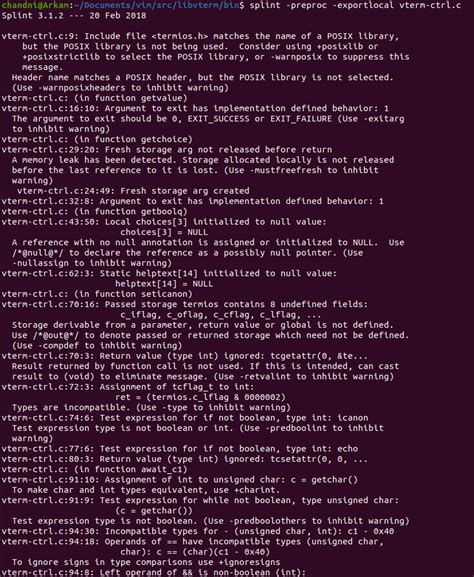
Task: Click the vterm-ctrl.c:70:16 undefined fields warning
Action: pyautogui.click(x=185, y=304)
